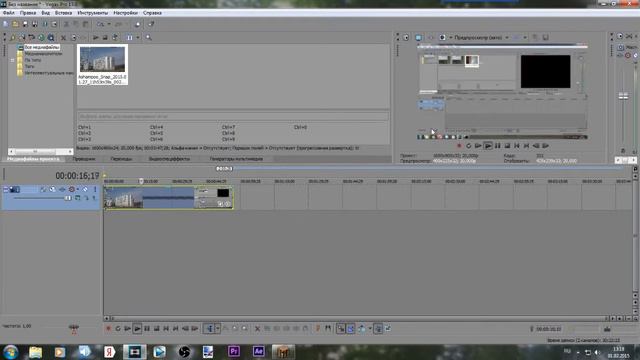This screenshot has width=640, height=360.
Task: Launch Adobe After Effects from the taskbar
Action: point(258,351)
